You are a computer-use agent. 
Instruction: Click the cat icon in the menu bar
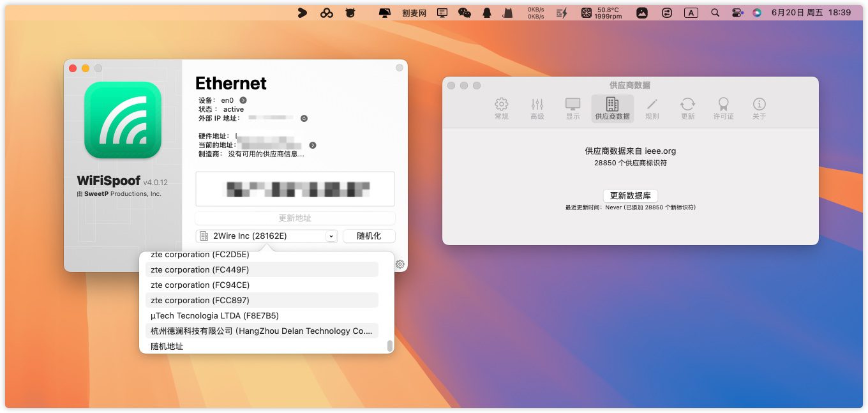[507, 13]
